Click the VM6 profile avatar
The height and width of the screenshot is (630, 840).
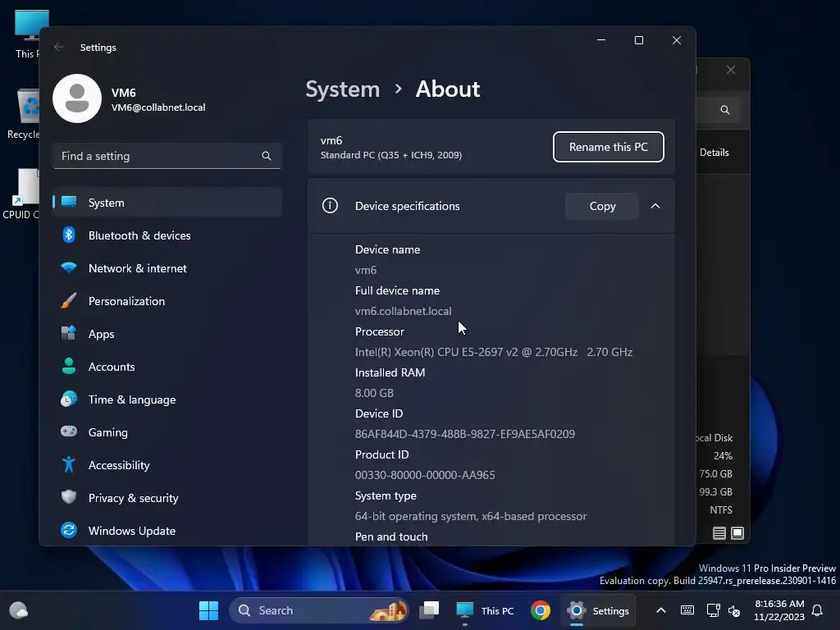77,98
